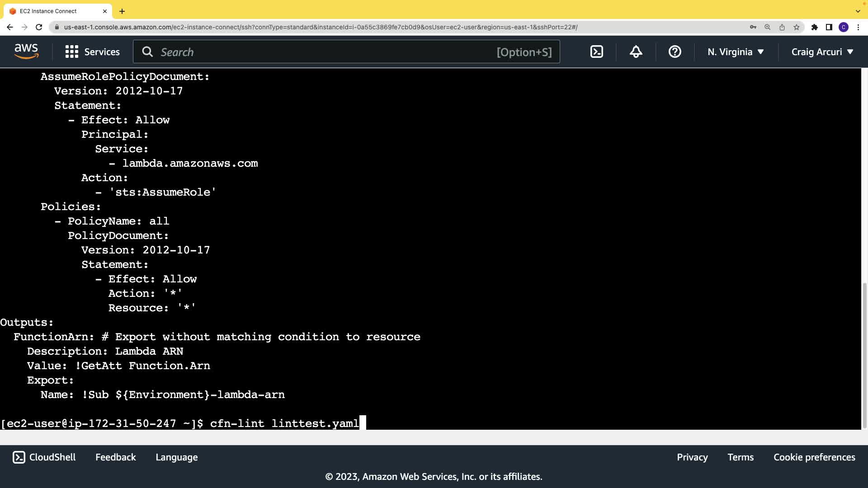Expand the N. Virginia region dropdown
868x488 pixels.
coord(736,52)
